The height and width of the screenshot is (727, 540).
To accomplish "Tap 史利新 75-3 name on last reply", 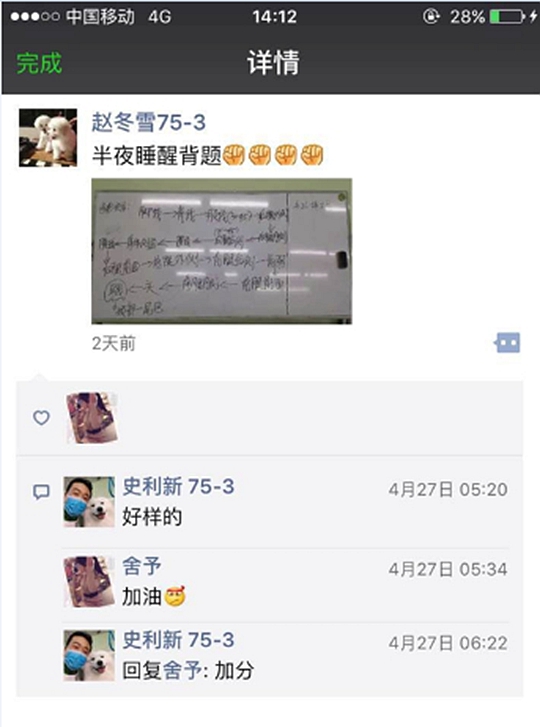I will 178,640.
